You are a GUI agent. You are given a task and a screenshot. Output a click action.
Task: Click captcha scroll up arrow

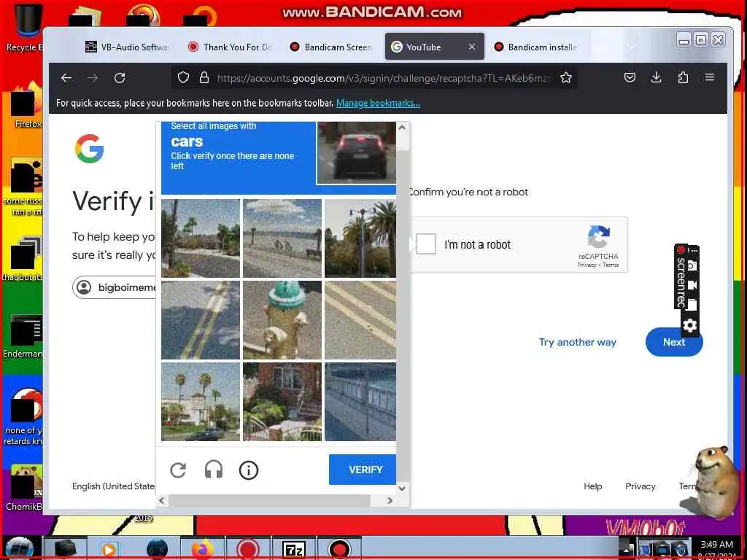click(402, 128)
